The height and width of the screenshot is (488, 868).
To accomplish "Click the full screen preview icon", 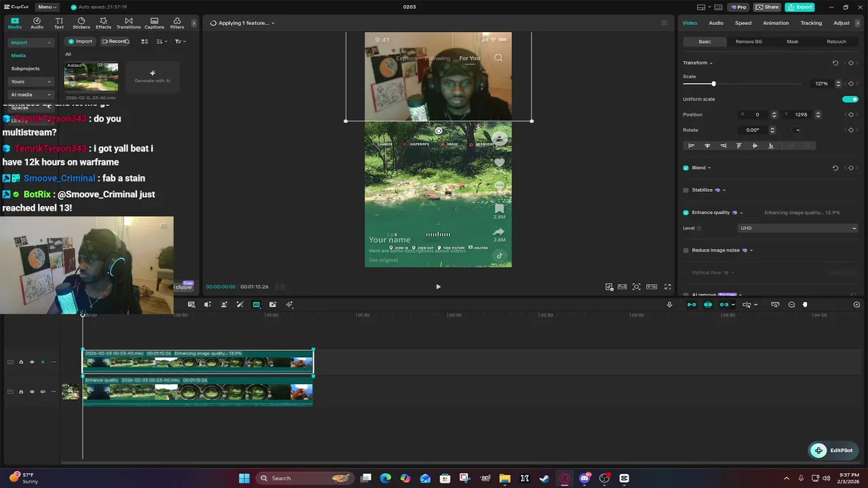I will (x=667, y=287).
